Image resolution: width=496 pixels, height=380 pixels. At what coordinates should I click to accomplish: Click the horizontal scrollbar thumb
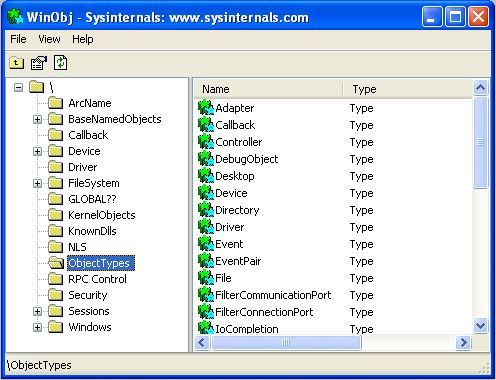(x=286, y=342)
